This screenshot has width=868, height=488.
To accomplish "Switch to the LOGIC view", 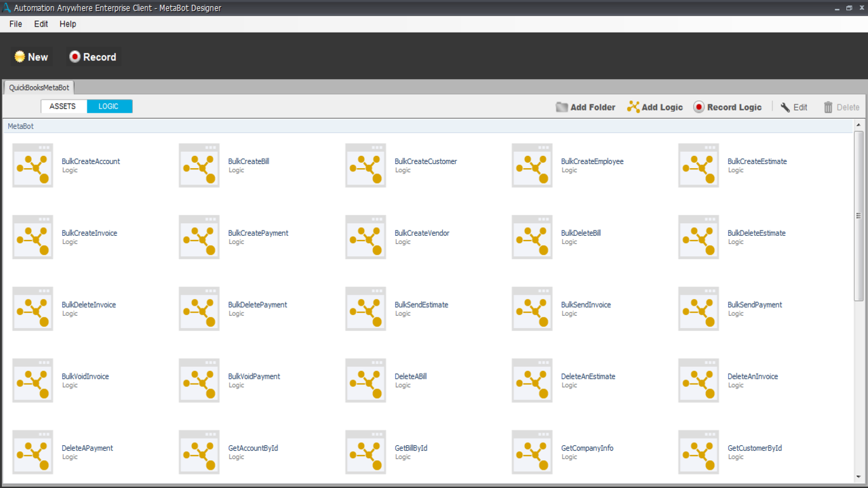I will [108, 106].
